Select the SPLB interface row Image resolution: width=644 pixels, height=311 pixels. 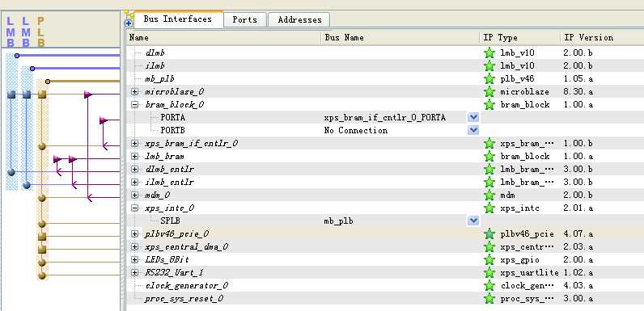385,221
